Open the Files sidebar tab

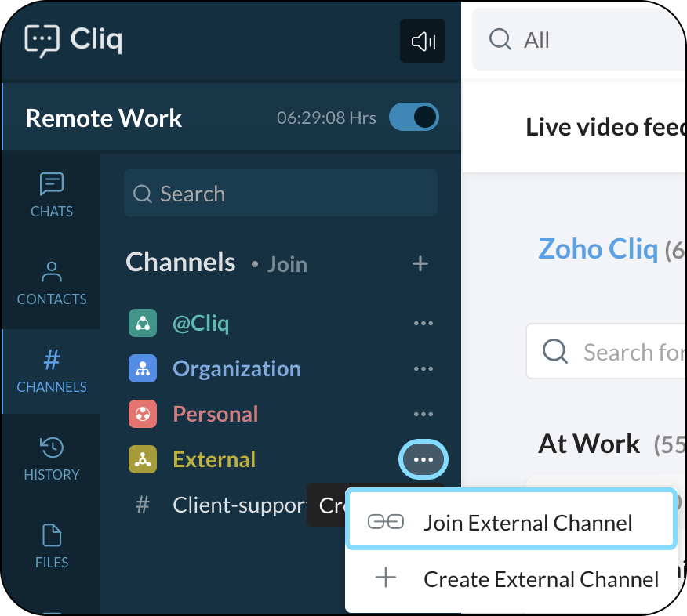click(x=52, y=546)
